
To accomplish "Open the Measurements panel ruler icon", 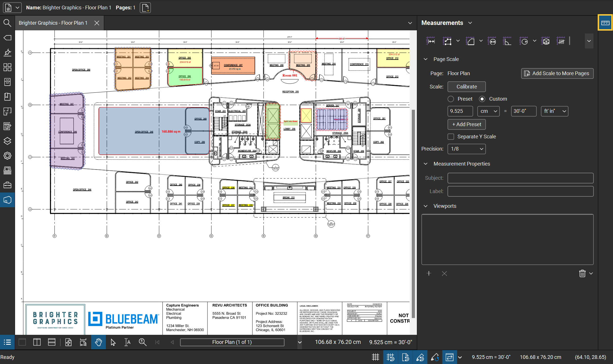I will (605, 23).
